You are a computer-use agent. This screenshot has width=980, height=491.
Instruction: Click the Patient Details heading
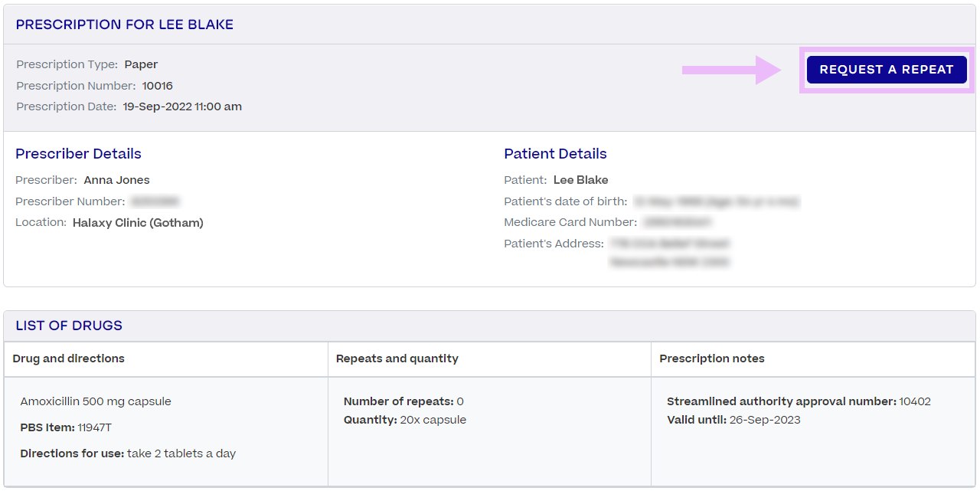click(x=555, y=154)
